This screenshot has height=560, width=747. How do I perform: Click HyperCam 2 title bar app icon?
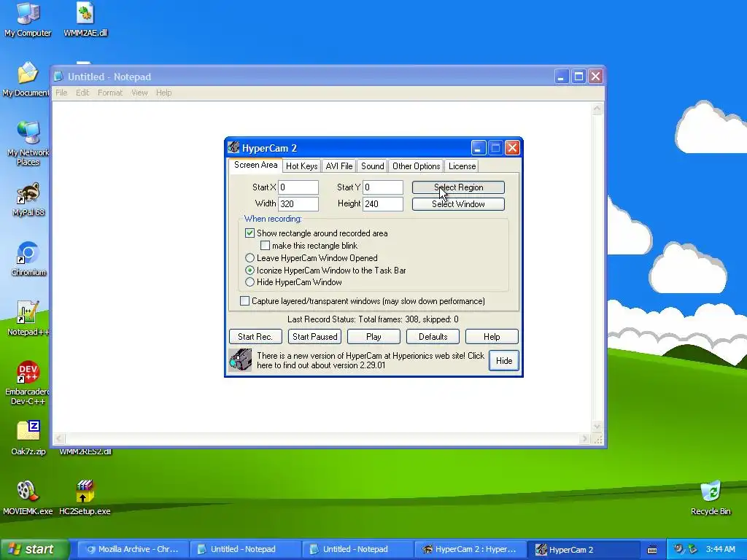233,147
